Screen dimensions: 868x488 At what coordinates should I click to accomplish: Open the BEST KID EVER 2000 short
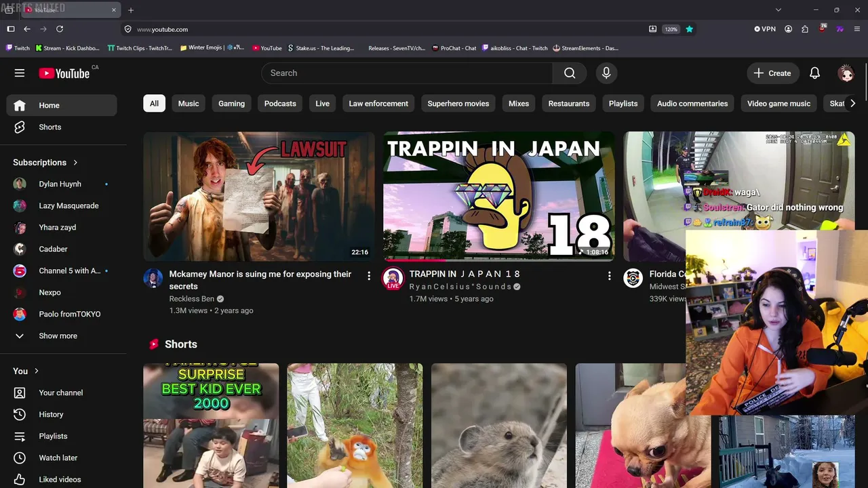tap(211, 426)
